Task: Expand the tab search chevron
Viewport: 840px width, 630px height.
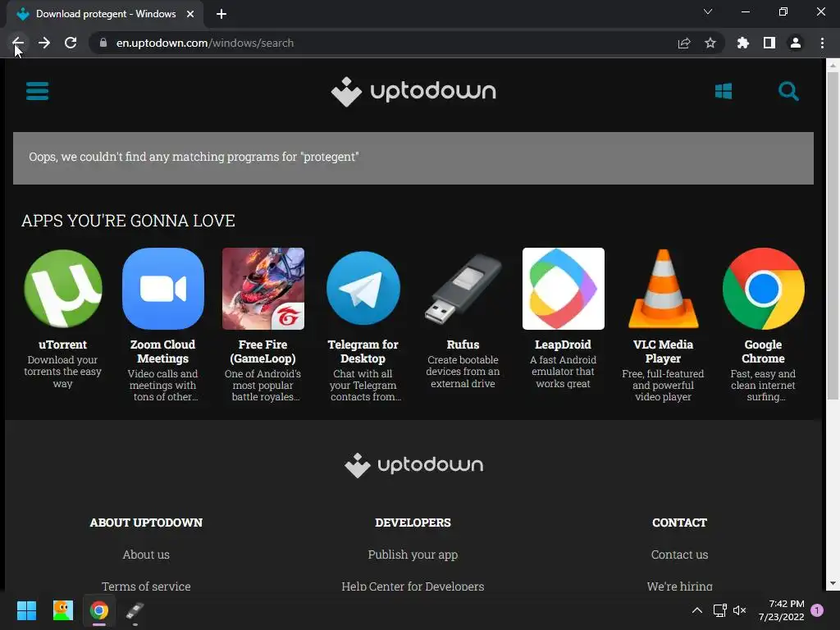Action: [708, 11]
